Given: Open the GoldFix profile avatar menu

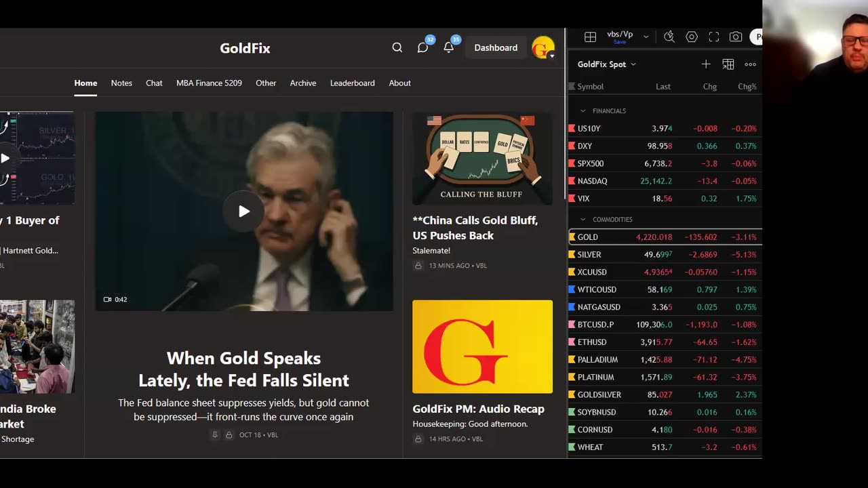Looking at the screenshot, I should click(543, 48).
